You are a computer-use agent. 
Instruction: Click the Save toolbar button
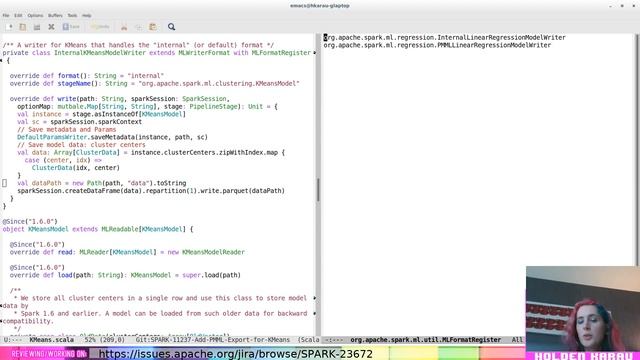point(71,27)
